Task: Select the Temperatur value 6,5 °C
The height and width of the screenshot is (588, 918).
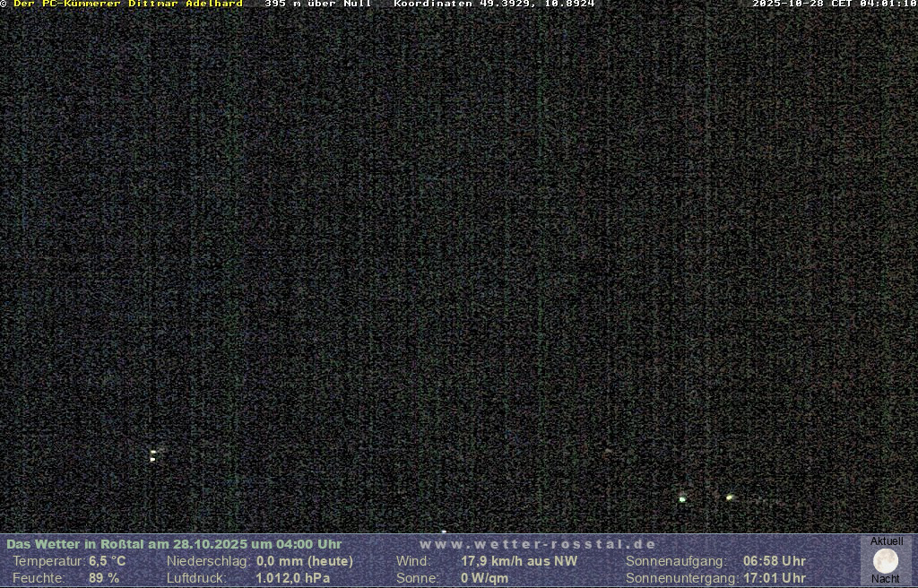Action: coord(107,561)
